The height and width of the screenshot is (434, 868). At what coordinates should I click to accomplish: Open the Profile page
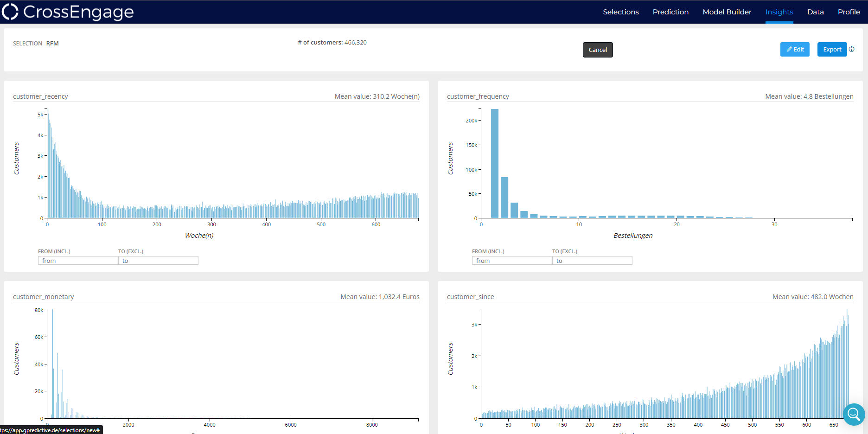click(x=849, y=12)
